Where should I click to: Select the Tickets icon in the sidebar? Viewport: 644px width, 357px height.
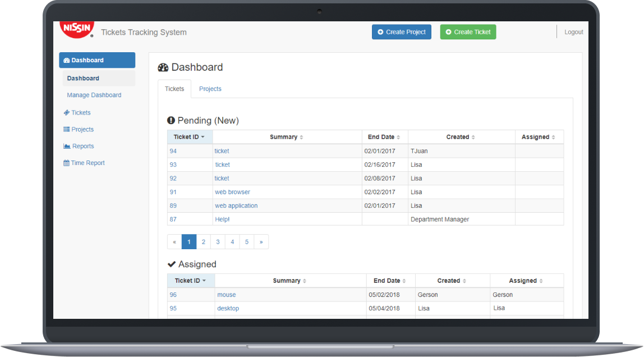66,112
